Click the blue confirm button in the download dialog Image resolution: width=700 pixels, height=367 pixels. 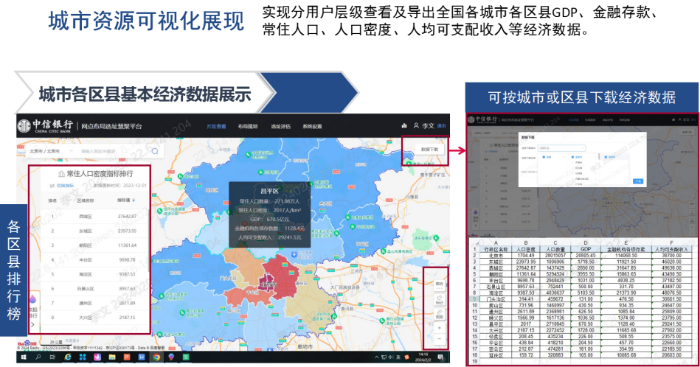tap(638, 181)
